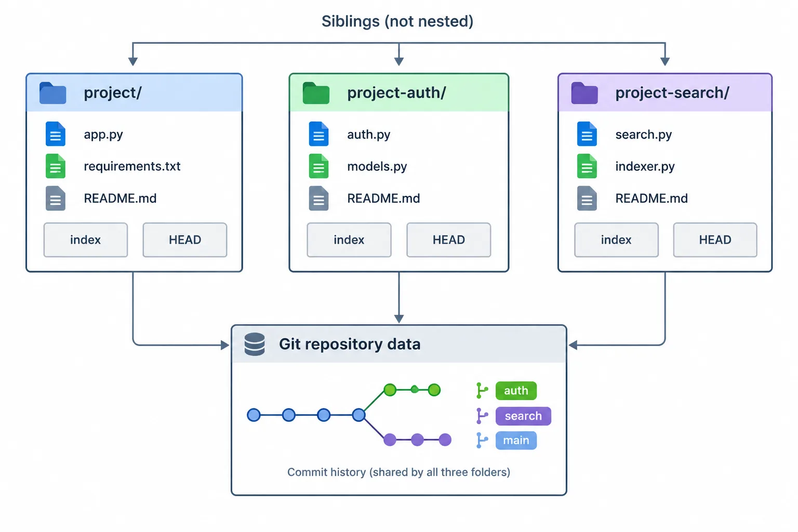Click the purple branch icon beside search
This screenshot has width=798, height=532.
click(x=482, y=416)
